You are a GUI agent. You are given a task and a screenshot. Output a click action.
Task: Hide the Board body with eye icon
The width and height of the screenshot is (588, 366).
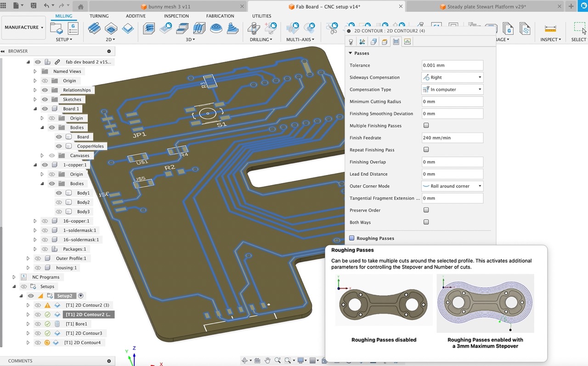click(59, 137)
